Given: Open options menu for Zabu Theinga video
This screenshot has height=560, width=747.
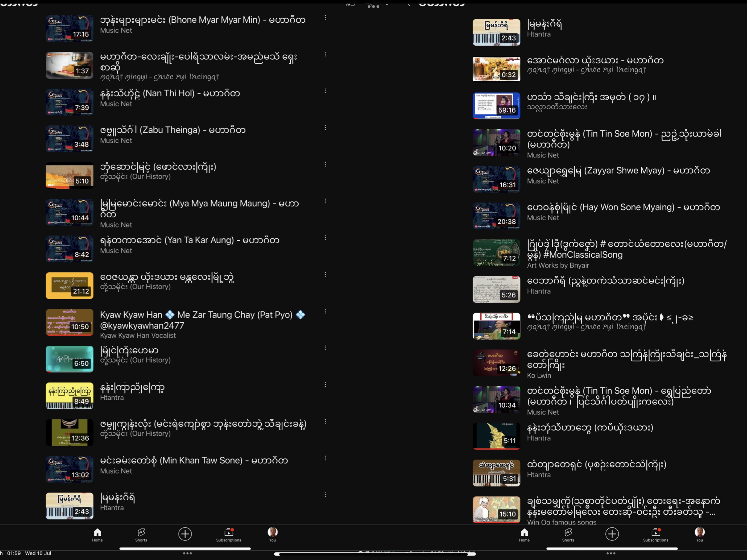Looking at the screenshot, I should [325, 128].
